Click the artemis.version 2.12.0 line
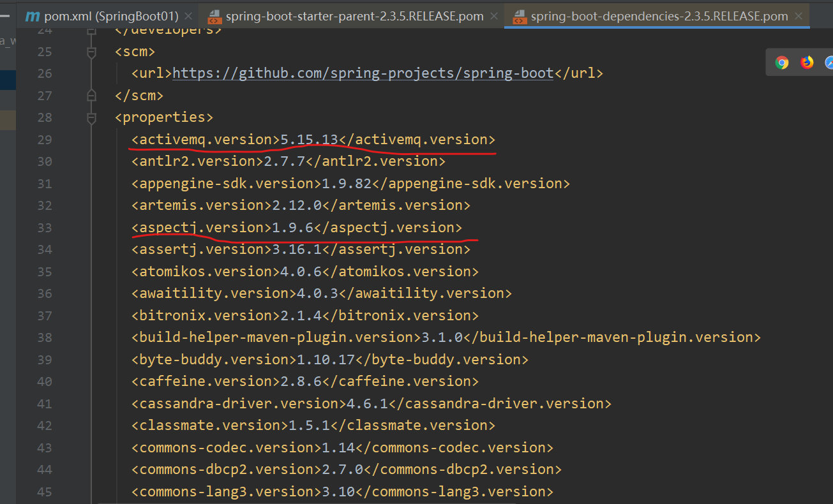Viewport: 833px width, 504px height. click(x=301, y=205)
